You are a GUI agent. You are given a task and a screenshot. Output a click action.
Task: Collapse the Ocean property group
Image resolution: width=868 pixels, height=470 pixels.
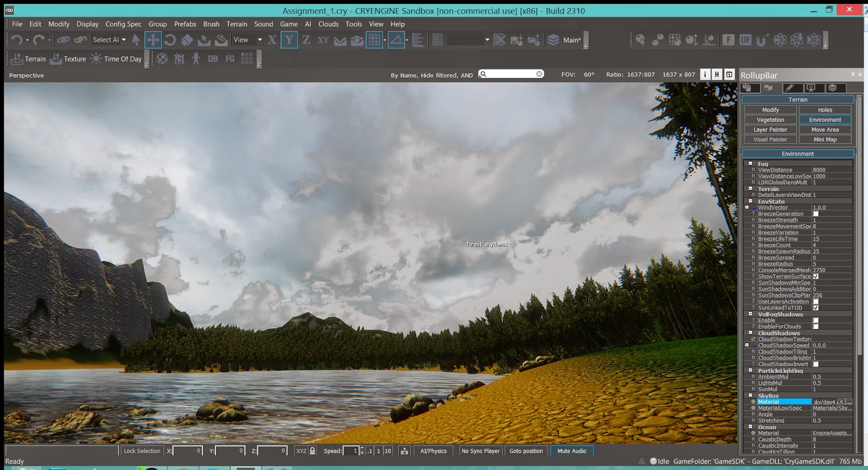pyautogui.click(x=750, y=427)
